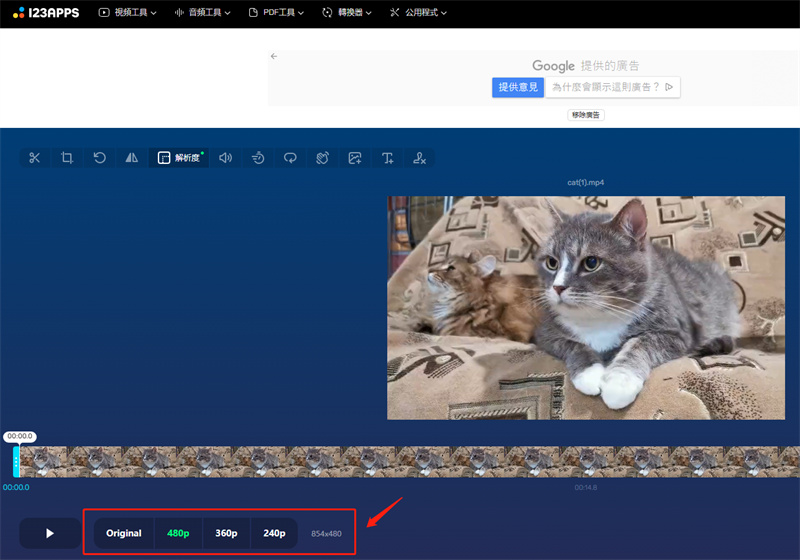
Task: Select the Original resolution option
Action: (x=124, y=533)
